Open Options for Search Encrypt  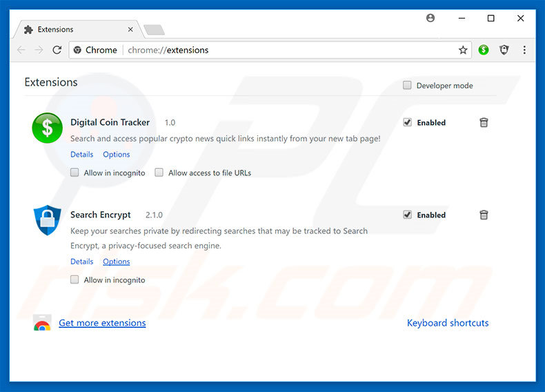click(x=116, y=262)
